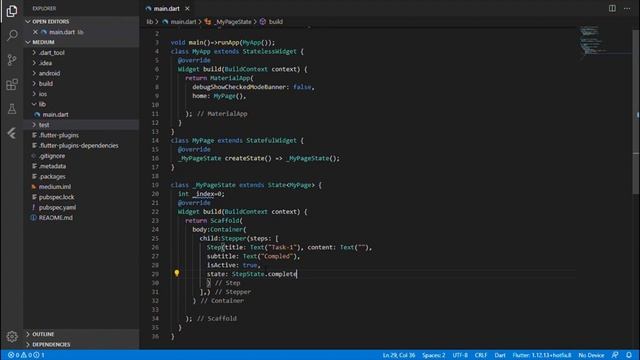Open editor More Actions ellipsis
The image size is (640, 360).
coord(627,8)
